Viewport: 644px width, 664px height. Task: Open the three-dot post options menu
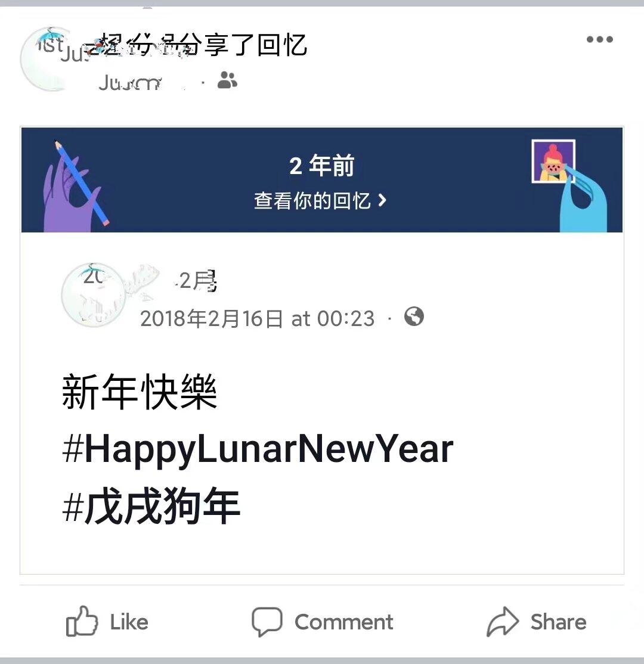[599, 39]
